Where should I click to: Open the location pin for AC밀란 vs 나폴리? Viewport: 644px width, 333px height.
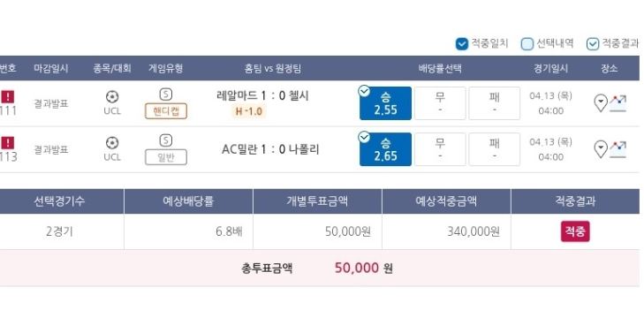(x=601, y=149)
